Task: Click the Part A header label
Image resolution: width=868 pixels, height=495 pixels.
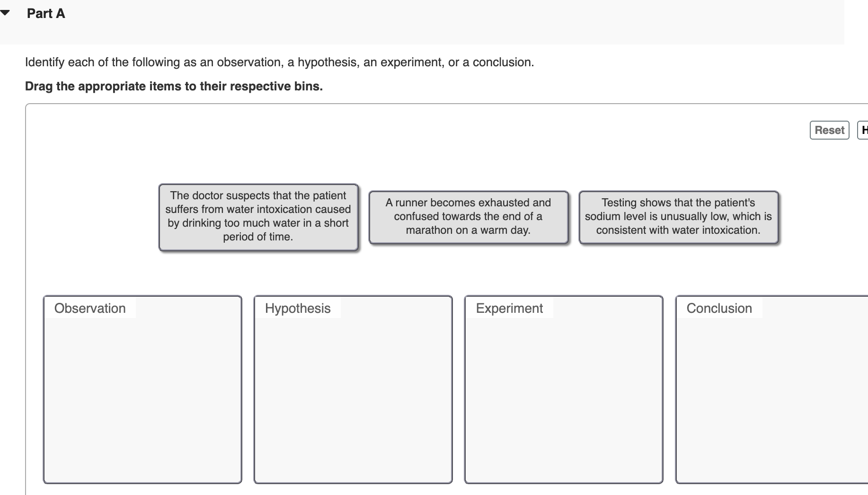Action: (45, 14)
